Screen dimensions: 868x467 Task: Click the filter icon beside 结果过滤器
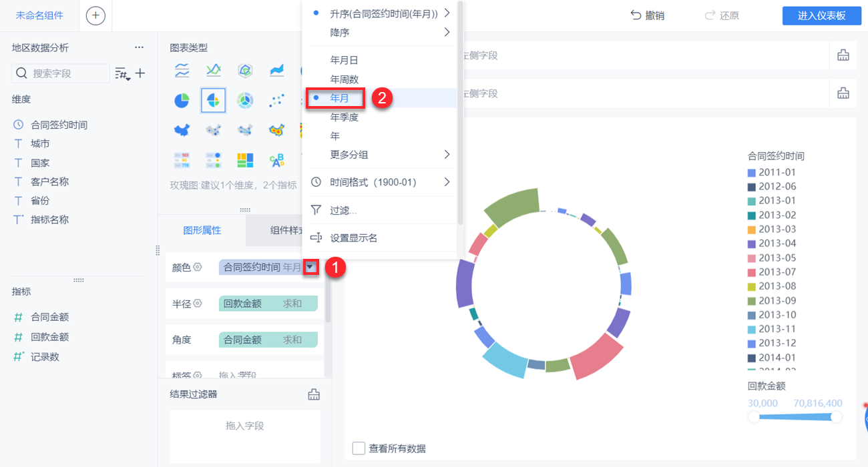click(314, 394)
